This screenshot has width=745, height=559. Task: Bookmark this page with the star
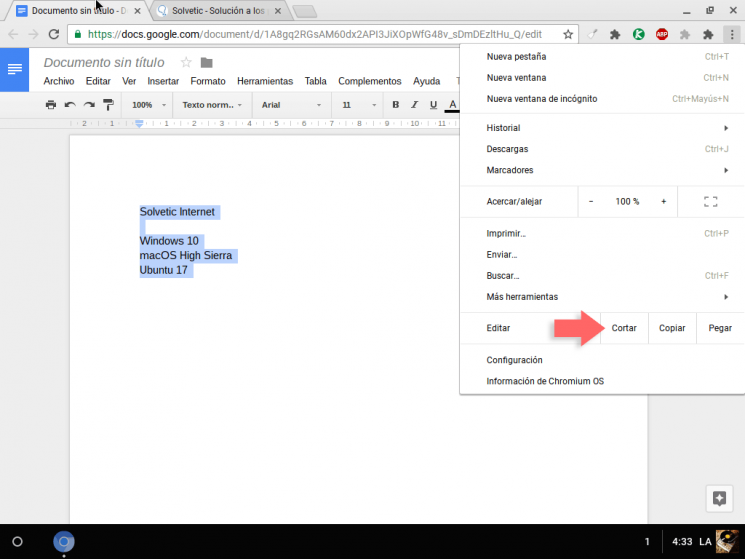(568, 34)
